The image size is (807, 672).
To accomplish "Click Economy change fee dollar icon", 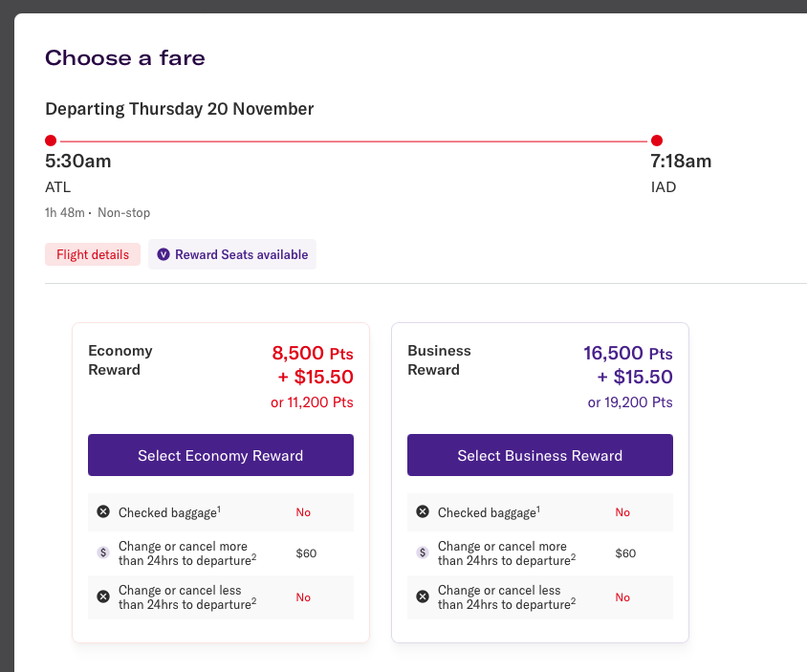I will coord(103,553).
